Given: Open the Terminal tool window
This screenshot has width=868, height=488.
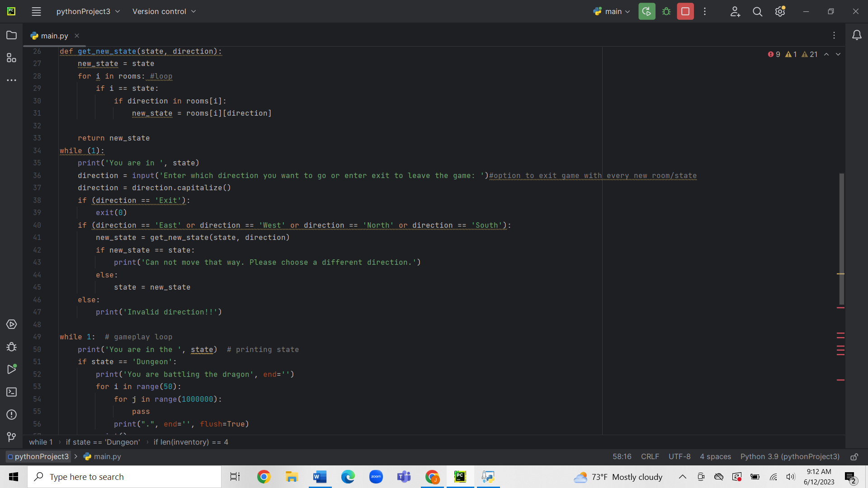Looking at the screenshot, I should [x=11, y=392].
